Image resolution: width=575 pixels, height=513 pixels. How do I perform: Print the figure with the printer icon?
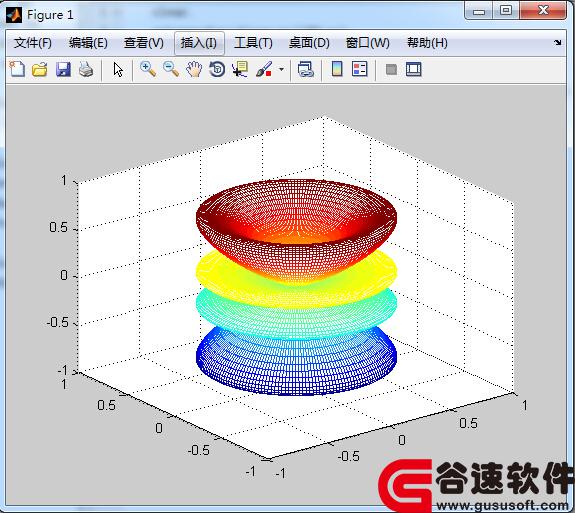coord(86,69)
